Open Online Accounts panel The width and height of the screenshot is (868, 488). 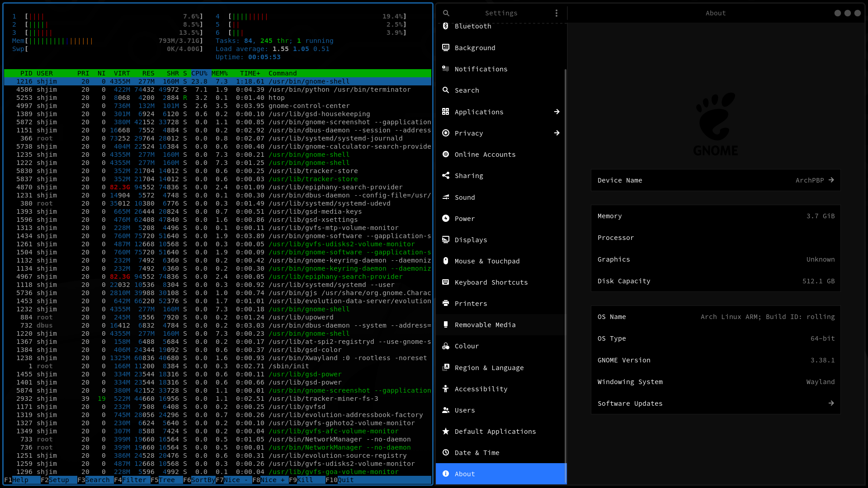point(501,154)
